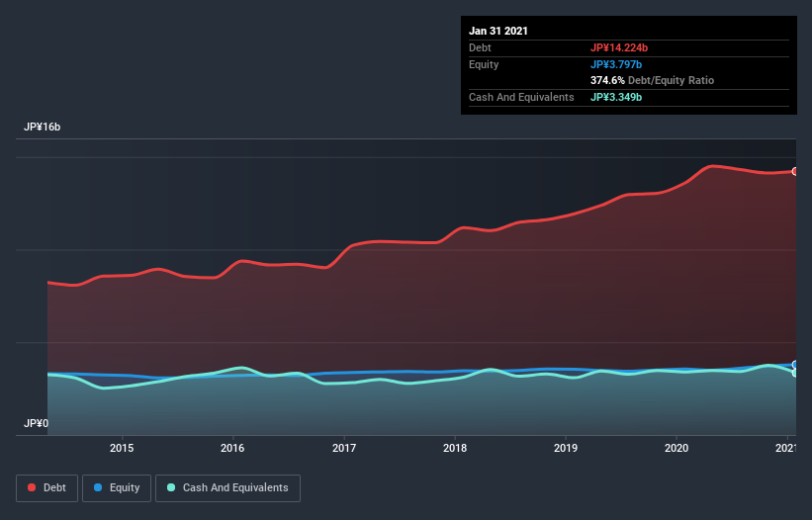Click the blue Equity legend dot
Image resolution: width=812 pixels, height=520 pixels.
click(98, 487)
